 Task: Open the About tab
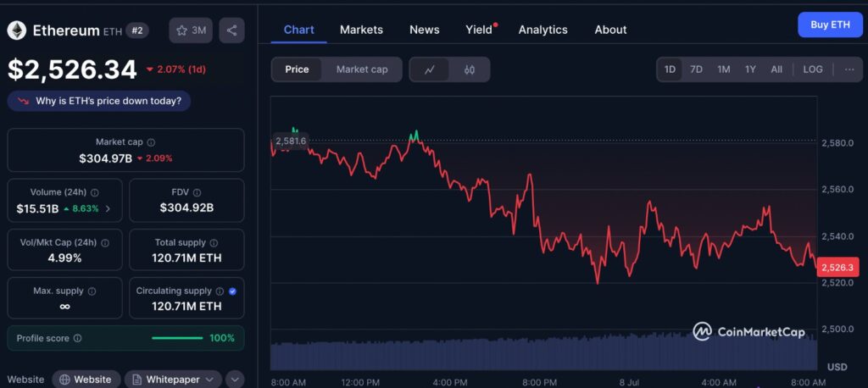click(x=610, y=30)
